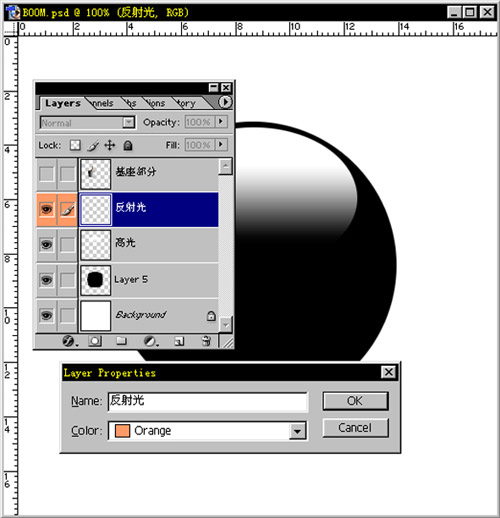The height and width of the screenshot is (518, 500).
Task: Open new fill or adjustment layer icon
Action: pos(151,341)
